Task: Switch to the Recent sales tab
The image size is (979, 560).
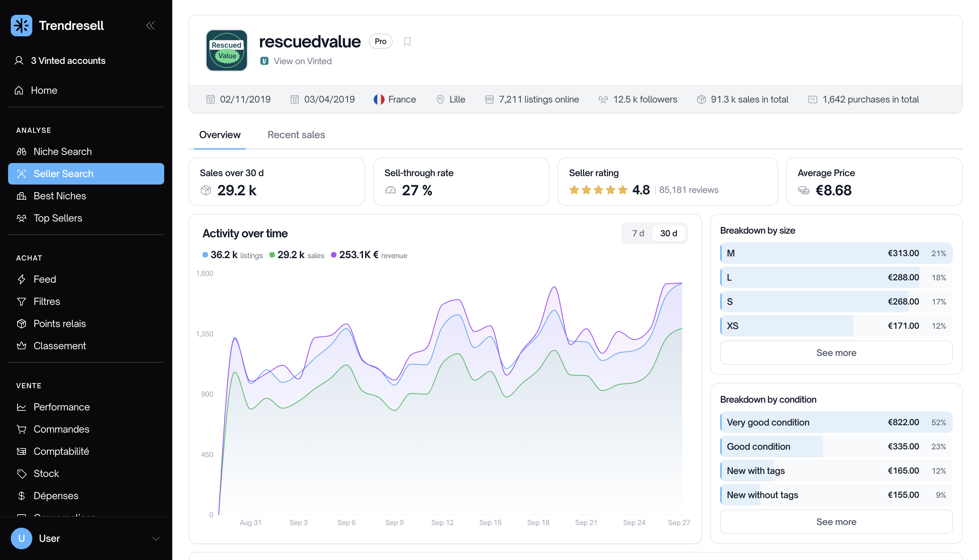Action: tap(296, 135)
